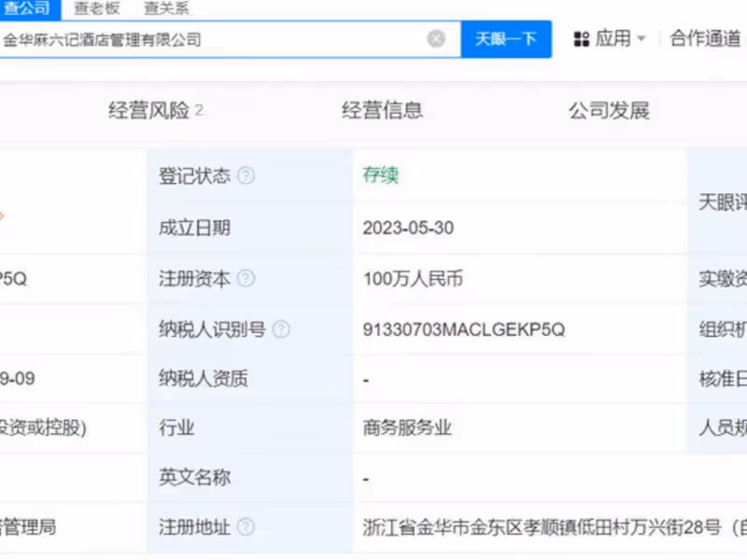Click the registered address text 浙江省金华市金东区
Viewport: 747px width, 560px height.
443,527
